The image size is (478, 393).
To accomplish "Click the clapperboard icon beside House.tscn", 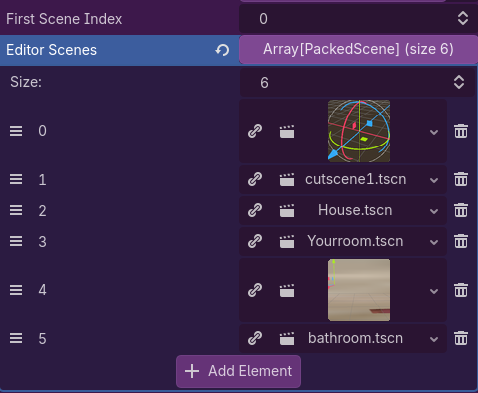I will point(287,211).
